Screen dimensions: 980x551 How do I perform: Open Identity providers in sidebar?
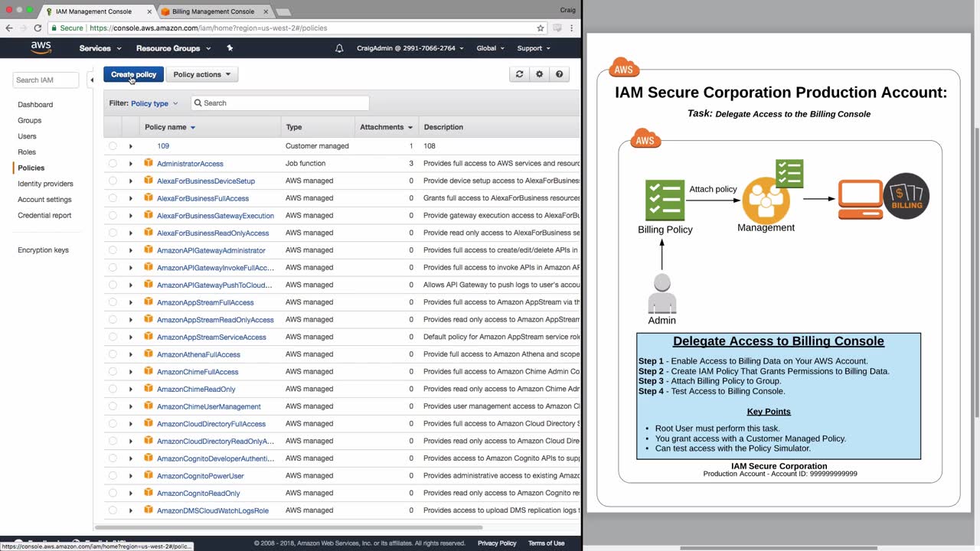point(45,184)
